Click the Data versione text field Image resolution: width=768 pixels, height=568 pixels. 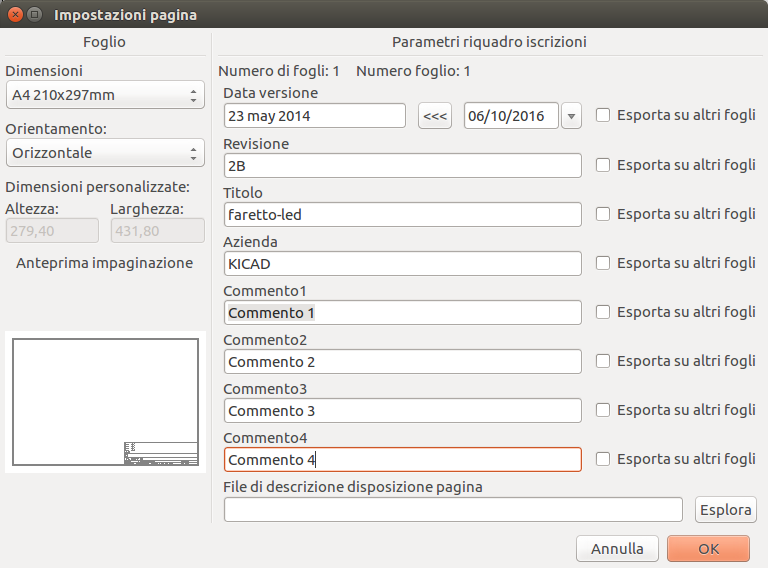pos(314,116)
